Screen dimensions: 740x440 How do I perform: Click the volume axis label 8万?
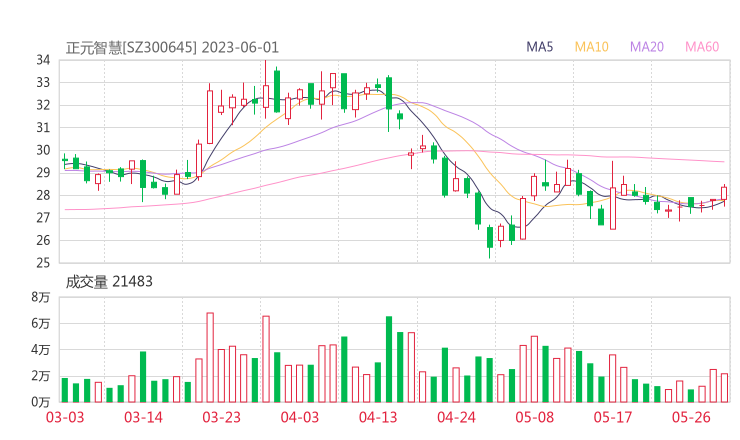click(41, 297)
